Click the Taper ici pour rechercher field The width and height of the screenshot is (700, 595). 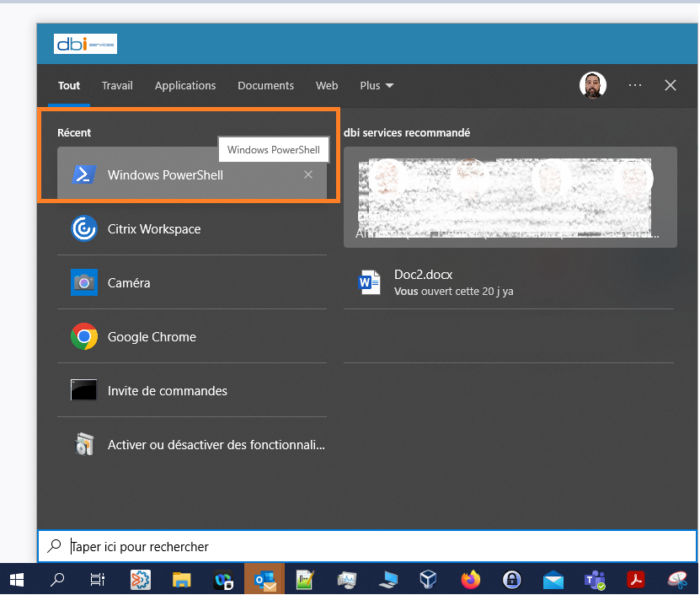pos(367,546)
